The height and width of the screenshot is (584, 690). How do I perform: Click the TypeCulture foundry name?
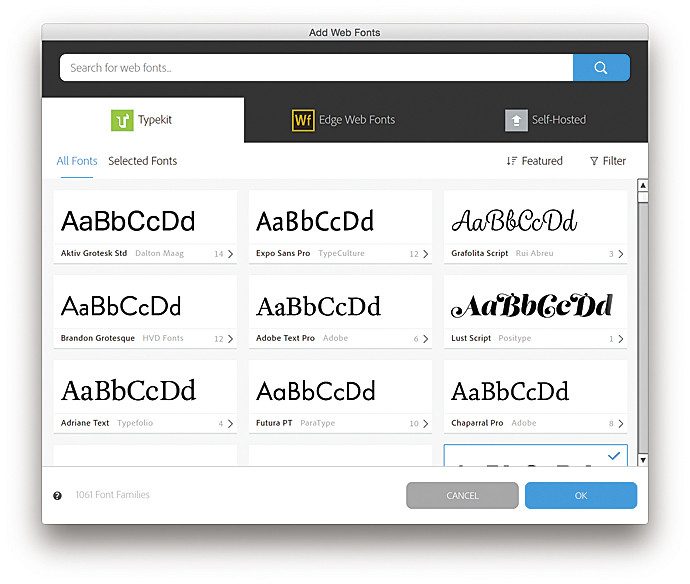coord(341,253)
